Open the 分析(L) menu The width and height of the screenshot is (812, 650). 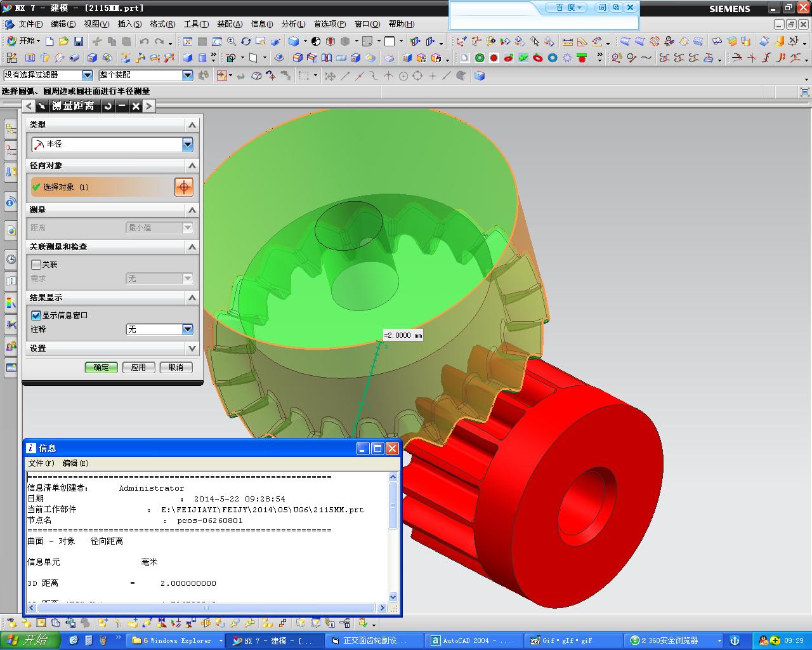tap(293, 24)
